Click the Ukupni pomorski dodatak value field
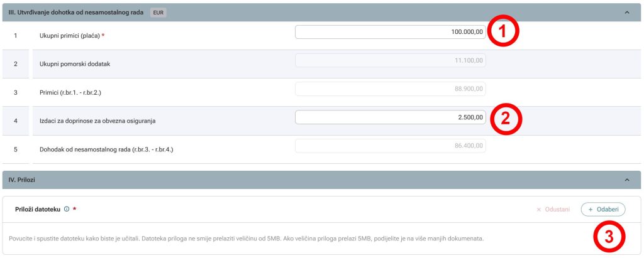The image size is (644, 258). tap(390, 60)
